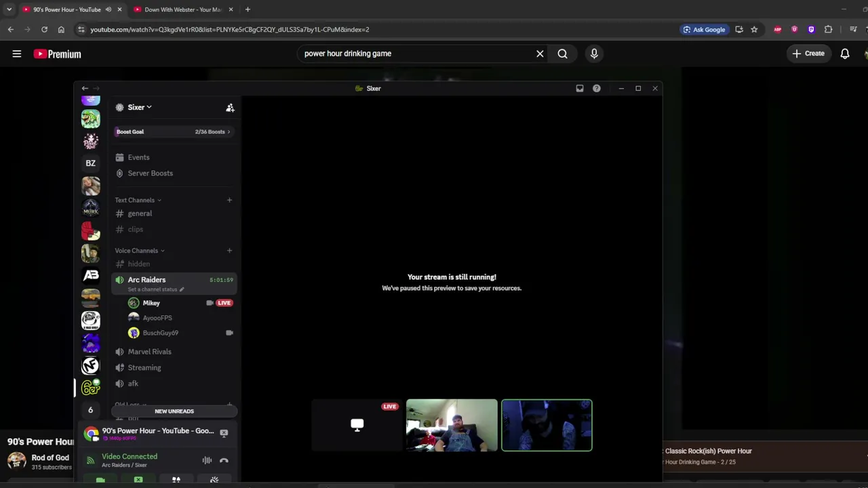868x488 pixels.
Task: Open the Discord inbox icon
Action: point(580,89)
